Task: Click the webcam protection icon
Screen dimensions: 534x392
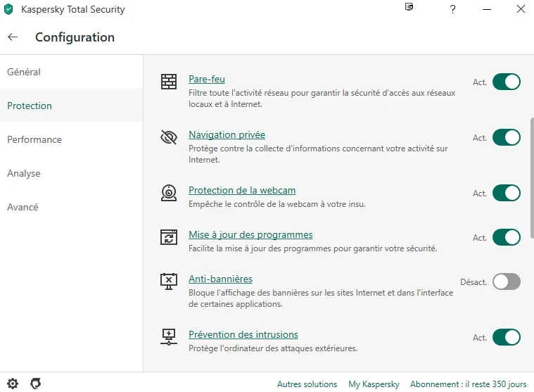Action: point(169,193)
